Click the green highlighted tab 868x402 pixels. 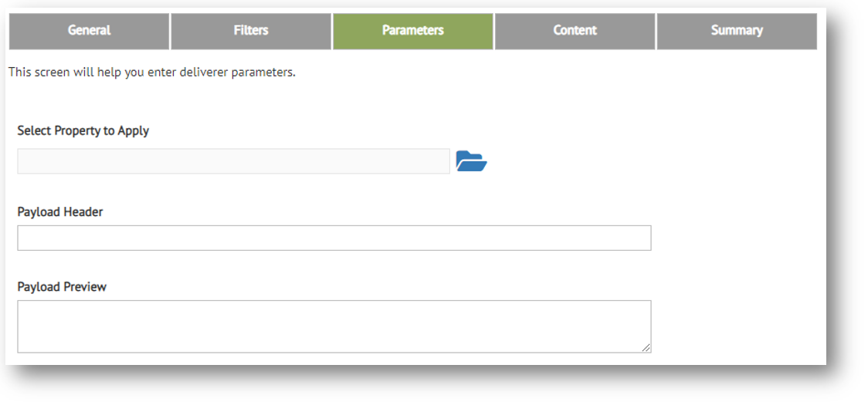[x=413, y=31]
